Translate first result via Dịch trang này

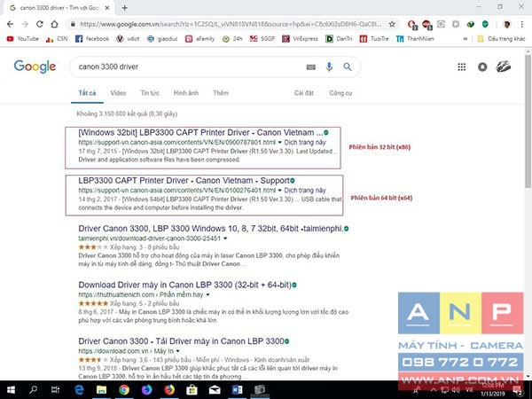coord(305,143)
